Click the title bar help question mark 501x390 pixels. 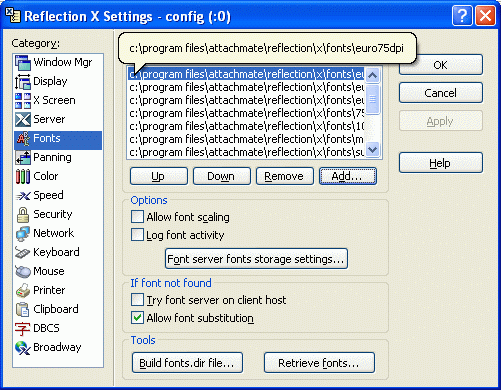462,16
